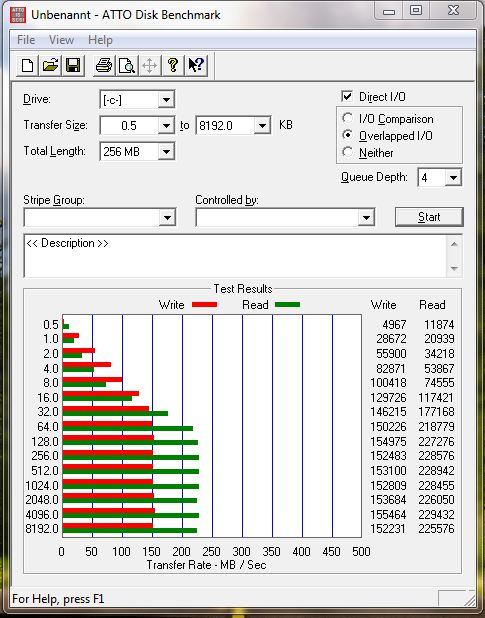Click the window resize grip in status bar corner

click(x=470, y=600)
